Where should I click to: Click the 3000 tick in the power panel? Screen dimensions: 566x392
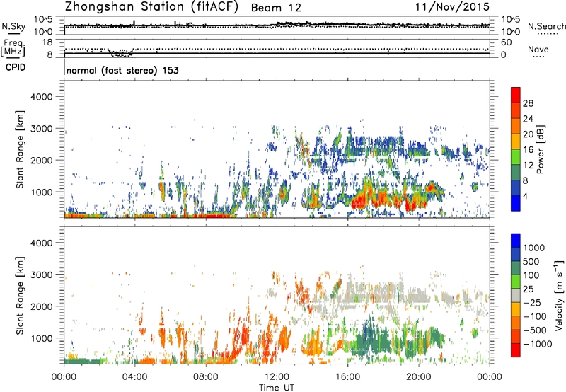point(42,129)
